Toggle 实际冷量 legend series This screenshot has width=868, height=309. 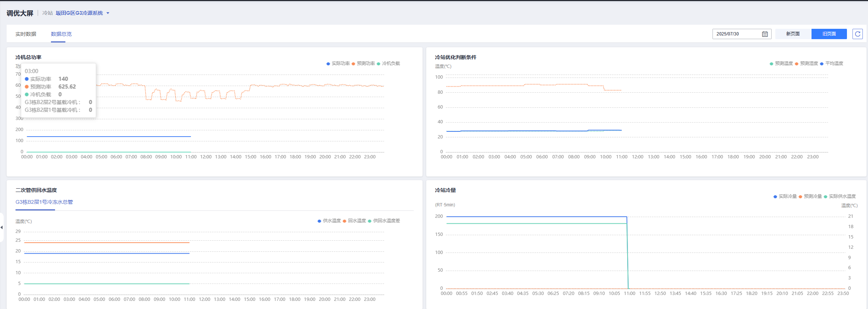coord(785,196)
